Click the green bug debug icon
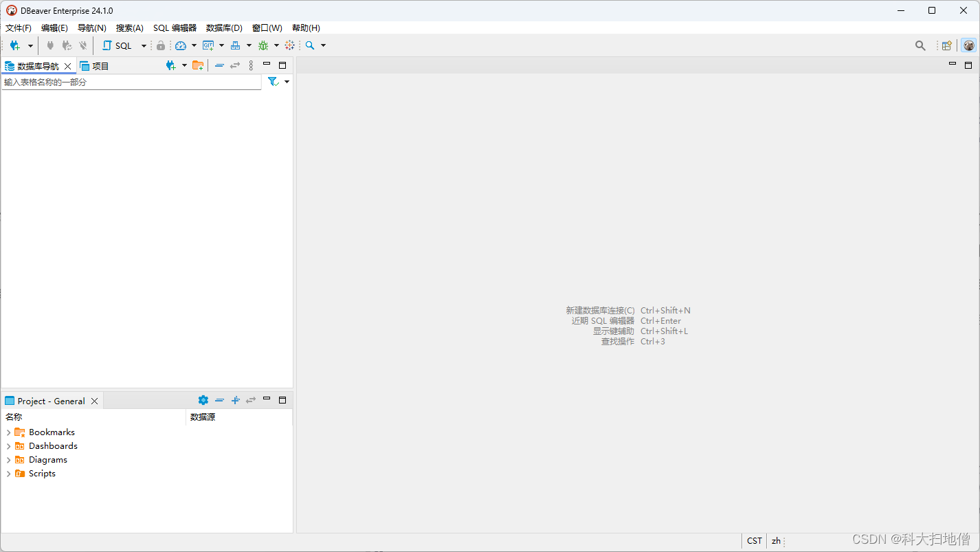This screenshot has height=552, width=980. (263, 45)
